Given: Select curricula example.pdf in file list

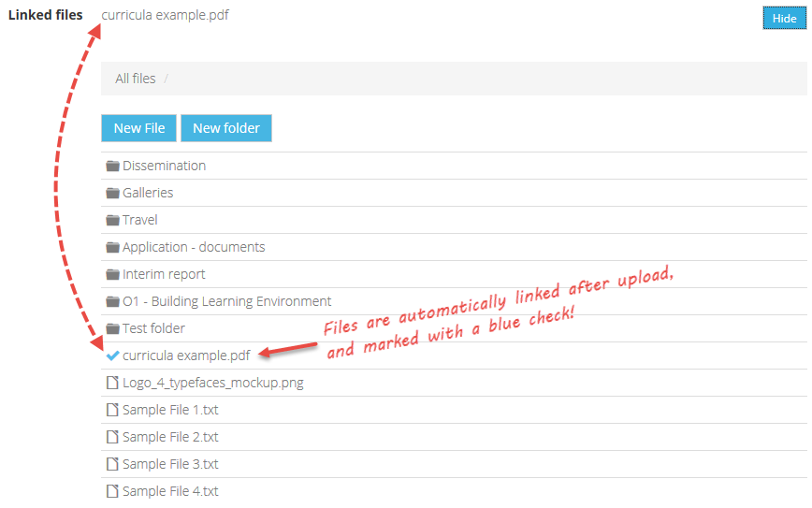Looking at the screenshot, I should [186, 356].
